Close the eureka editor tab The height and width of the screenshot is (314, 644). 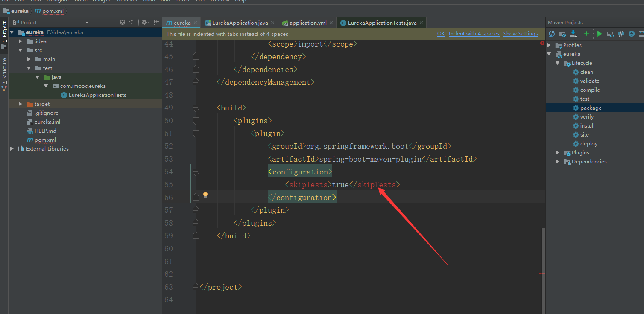pyautogui.click(x=195, y=23)
